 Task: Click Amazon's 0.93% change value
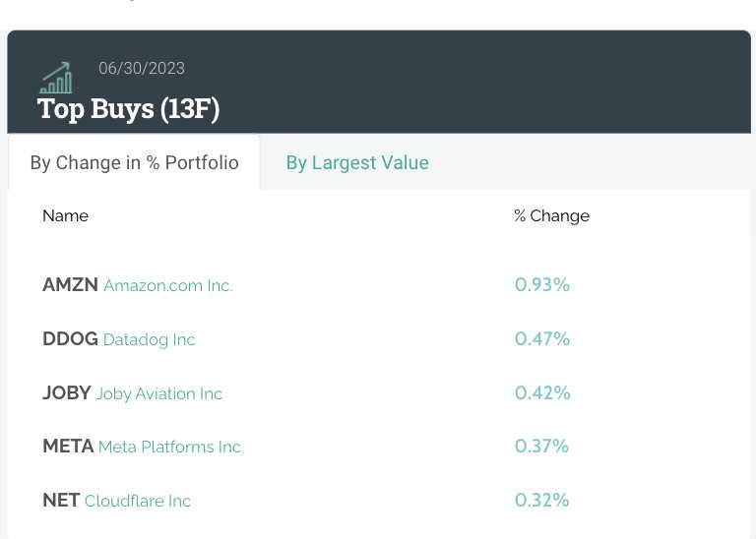[x=542, y=285]
